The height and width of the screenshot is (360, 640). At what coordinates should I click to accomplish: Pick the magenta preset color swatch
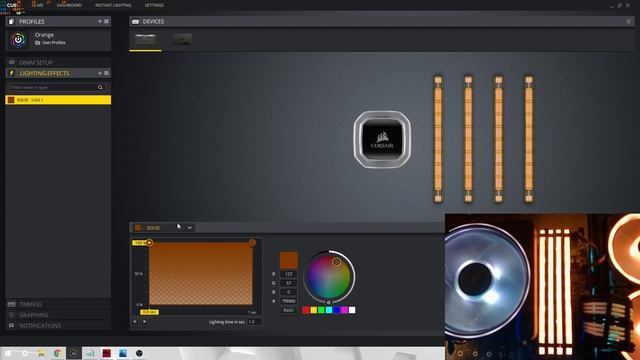(344, 310)
